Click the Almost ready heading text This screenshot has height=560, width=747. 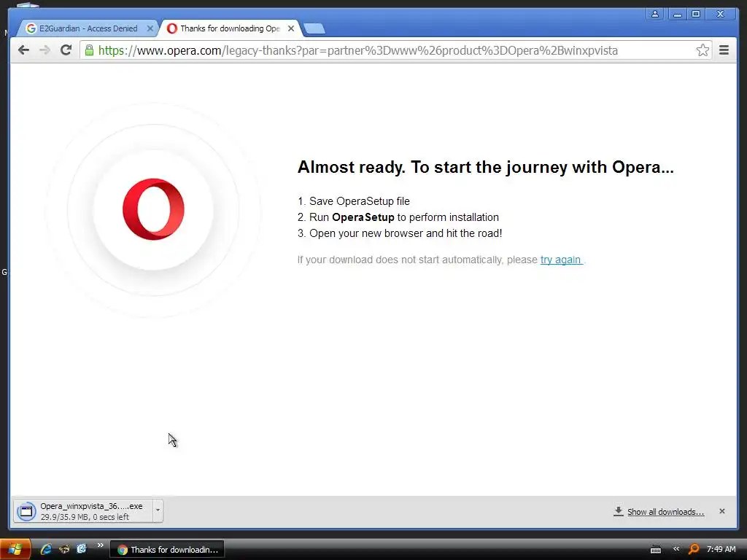485,167
